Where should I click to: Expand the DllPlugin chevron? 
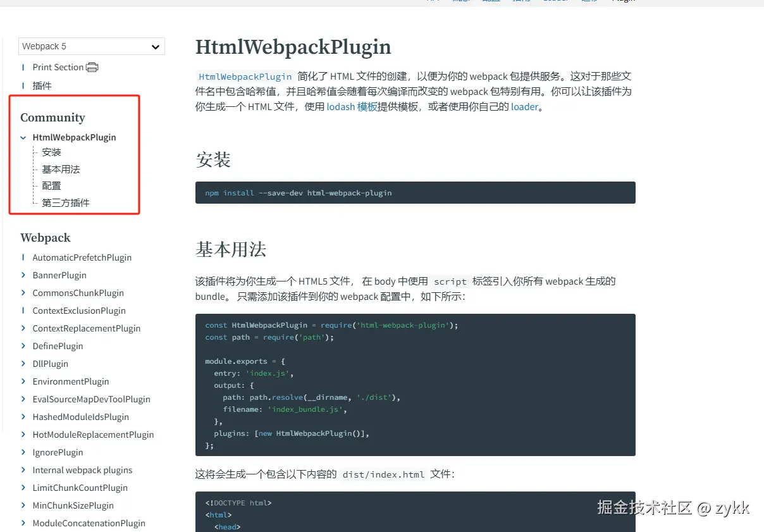(23, 364)
